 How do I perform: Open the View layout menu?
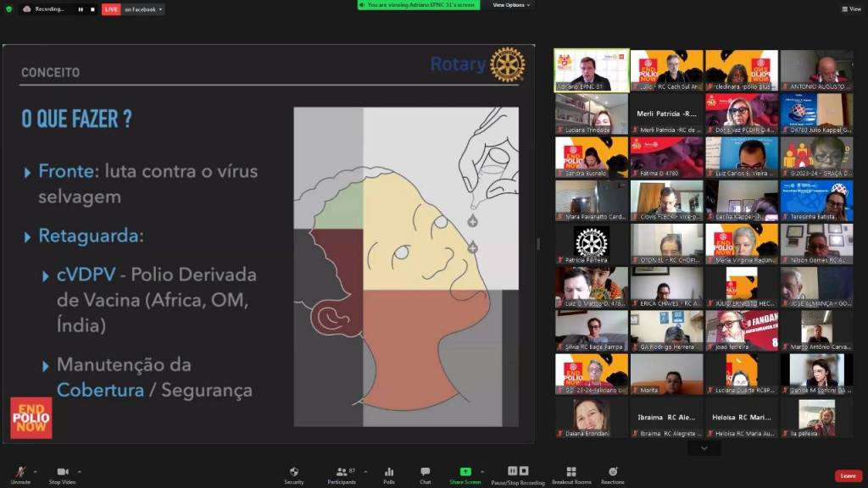click(x=851, y=8)
